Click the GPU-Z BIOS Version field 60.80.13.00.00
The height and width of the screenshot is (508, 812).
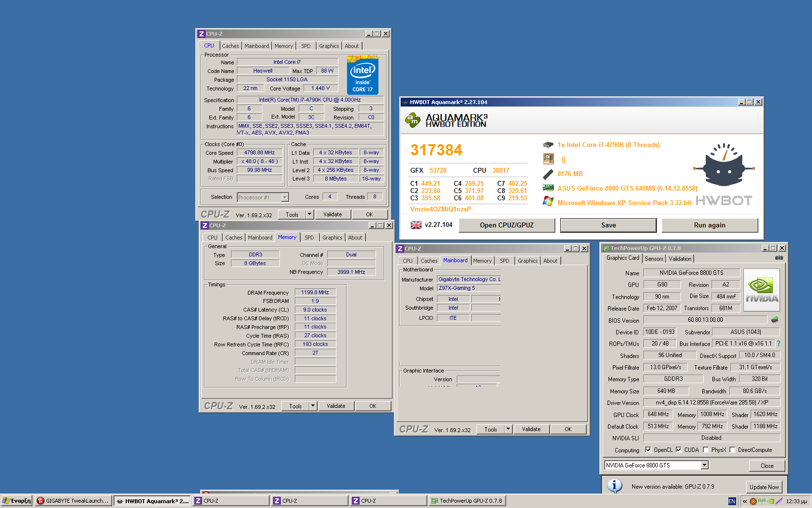point(705,320)
